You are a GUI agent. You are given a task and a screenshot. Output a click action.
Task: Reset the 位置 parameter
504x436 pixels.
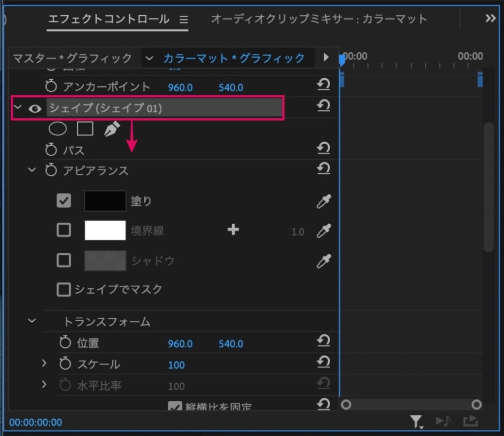[323, 340]
